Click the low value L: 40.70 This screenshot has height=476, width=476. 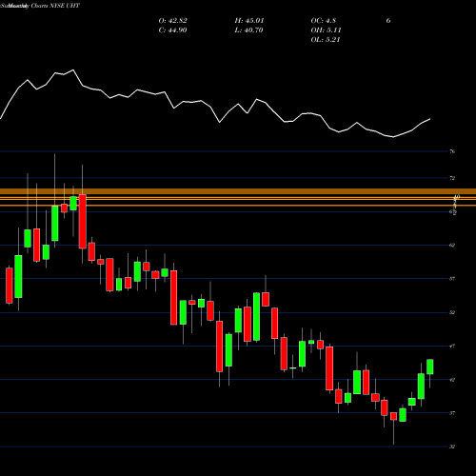[x=249, y=30]
